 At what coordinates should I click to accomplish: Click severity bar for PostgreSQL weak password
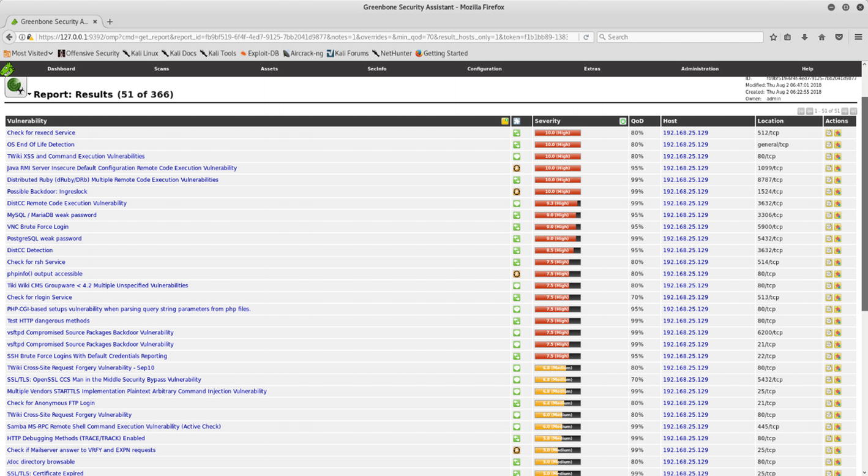click(558, 238)
